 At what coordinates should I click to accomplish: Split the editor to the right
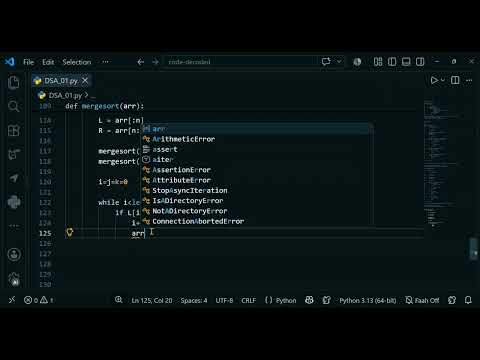point(455,80)
